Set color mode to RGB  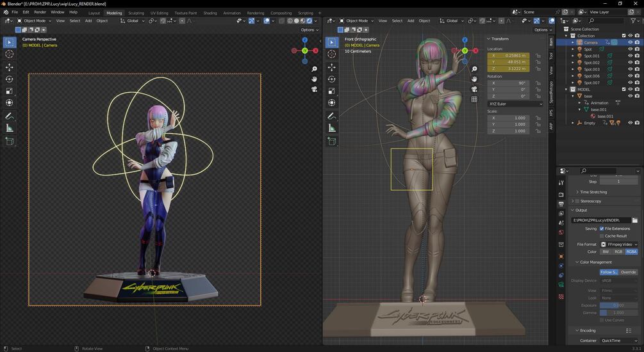pos(618,252)
